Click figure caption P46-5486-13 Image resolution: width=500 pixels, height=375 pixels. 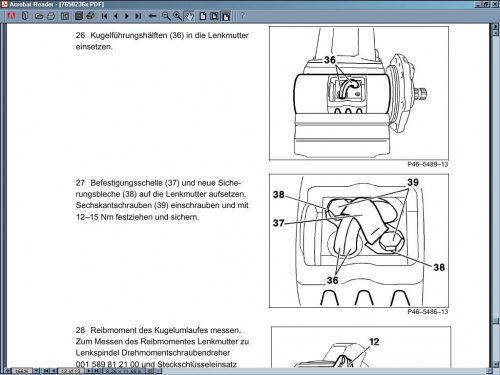click(428, 312)
